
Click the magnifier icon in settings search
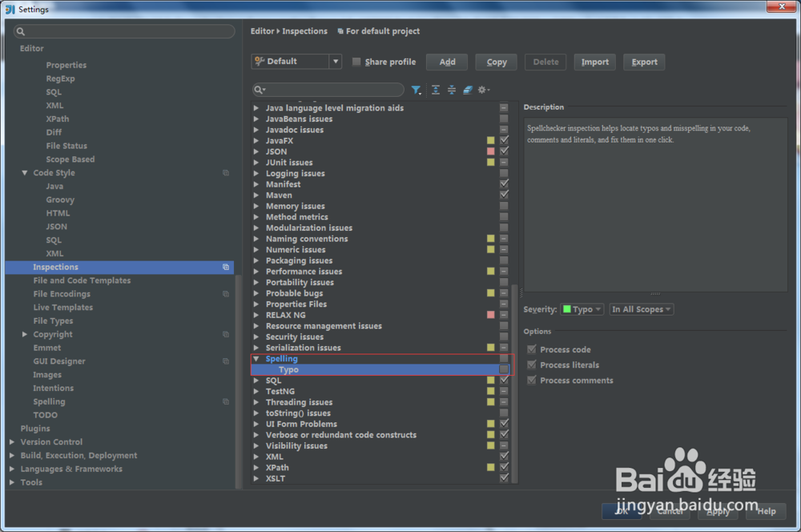[x=21, y=32]
